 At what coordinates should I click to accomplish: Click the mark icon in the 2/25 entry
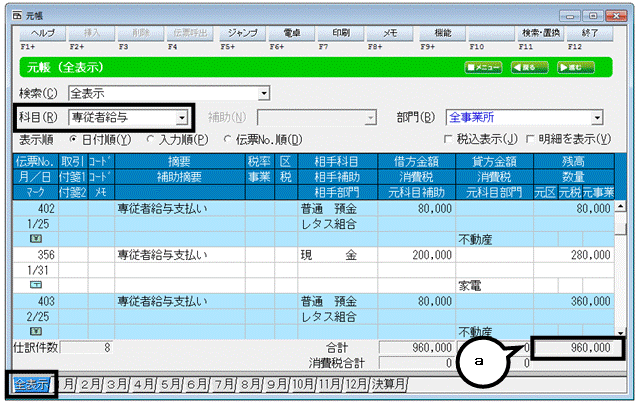coord(36,331)
